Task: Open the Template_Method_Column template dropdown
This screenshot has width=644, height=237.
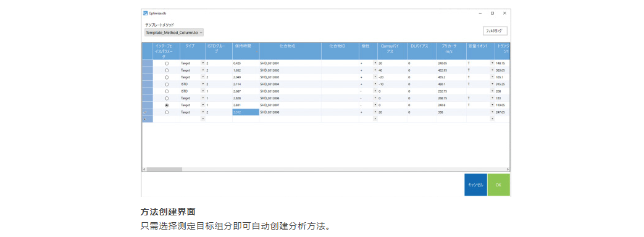Action: pyautogui.click(x=174, y=32)
